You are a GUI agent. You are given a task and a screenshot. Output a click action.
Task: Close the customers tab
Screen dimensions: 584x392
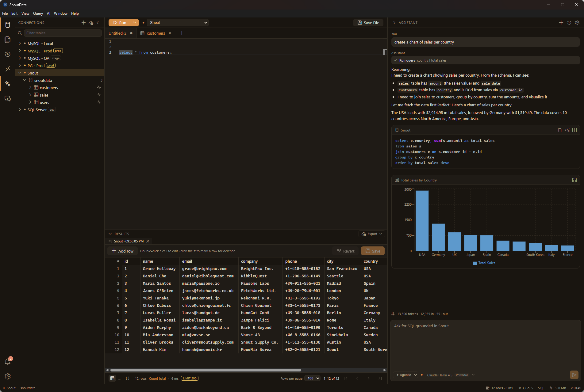(x=170, y=33)
